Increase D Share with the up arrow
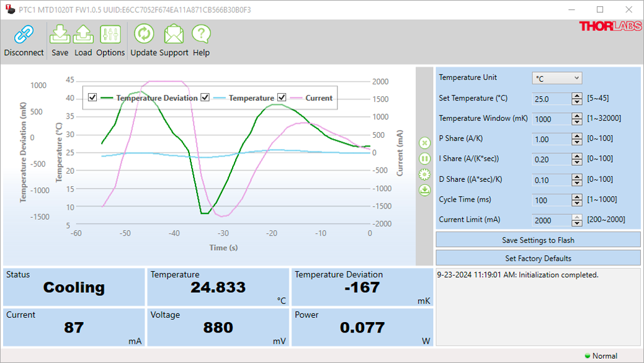The width and height of the screenshot is (644, 363). tap(577, 177)
